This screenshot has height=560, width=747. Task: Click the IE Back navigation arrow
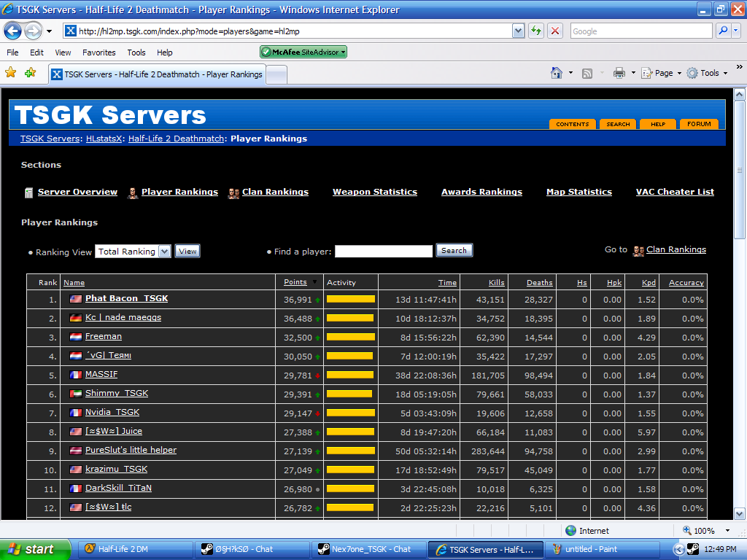13,31
